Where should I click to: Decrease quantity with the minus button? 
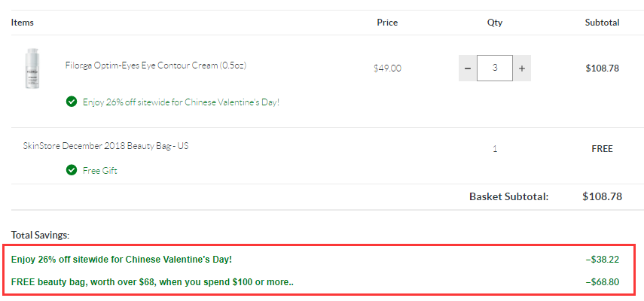468,68
